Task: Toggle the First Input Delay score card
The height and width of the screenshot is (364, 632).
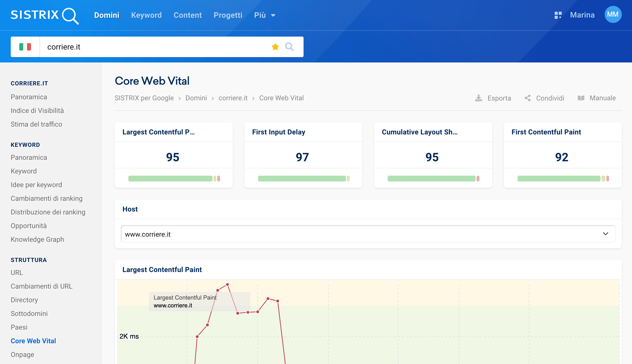Action: [x=303, y=154]
